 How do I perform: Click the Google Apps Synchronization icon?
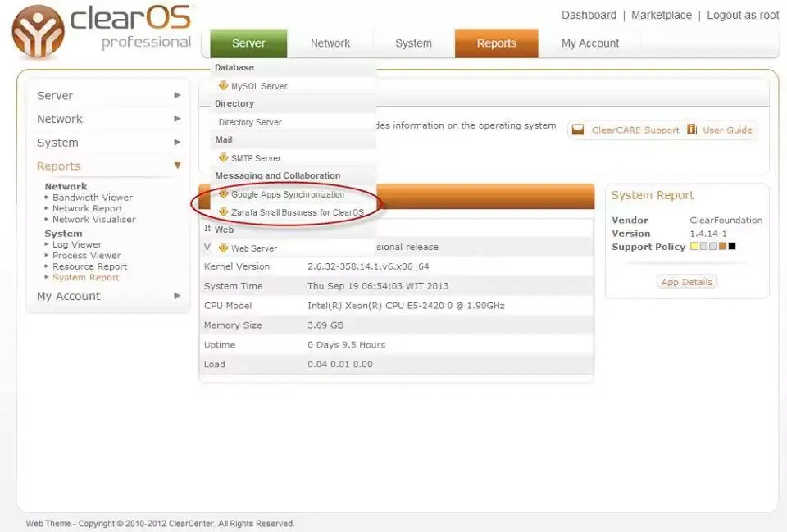pos(223,194)
